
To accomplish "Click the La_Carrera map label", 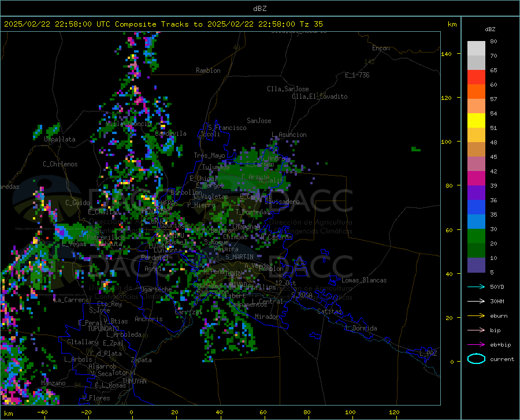I will [71, 300].
